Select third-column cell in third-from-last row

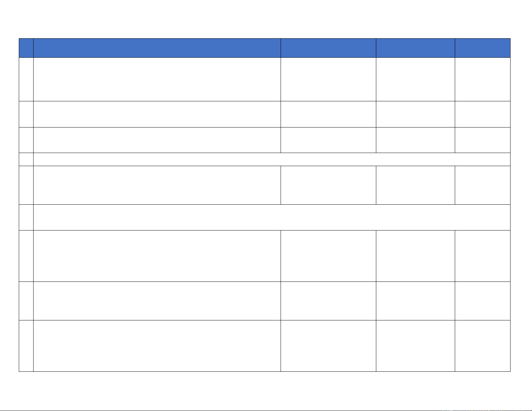tap(328, 256)
